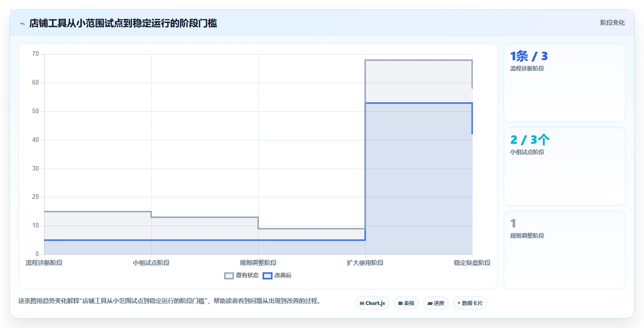
Task: Click the sparkle icon in 数据卡片 tag
Action: pyautogui.click(x=459, y=303)
